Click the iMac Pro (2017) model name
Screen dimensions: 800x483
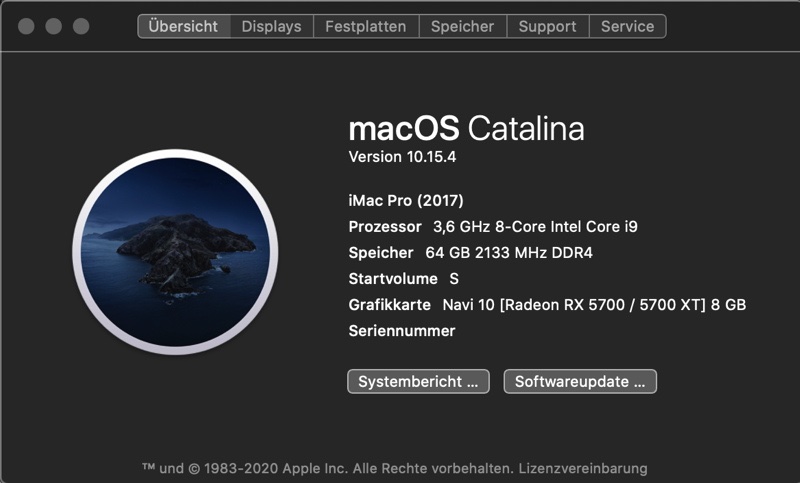click(406, 201)
